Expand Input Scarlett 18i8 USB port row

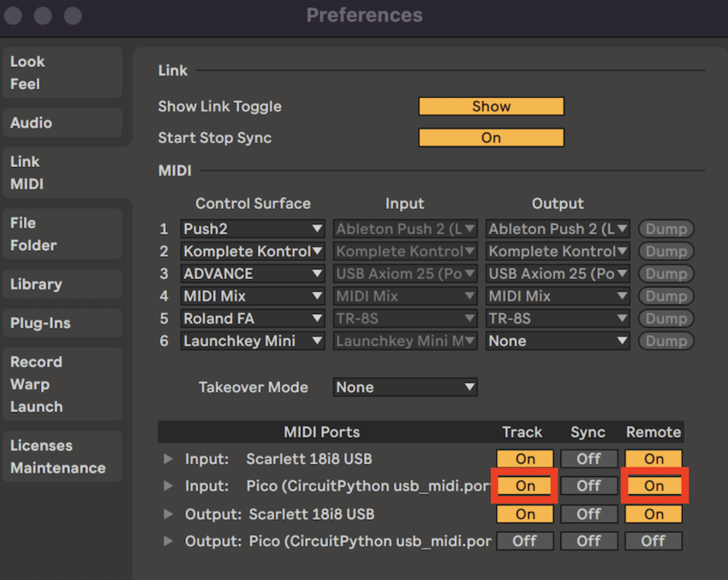click(x=168, y=459)
